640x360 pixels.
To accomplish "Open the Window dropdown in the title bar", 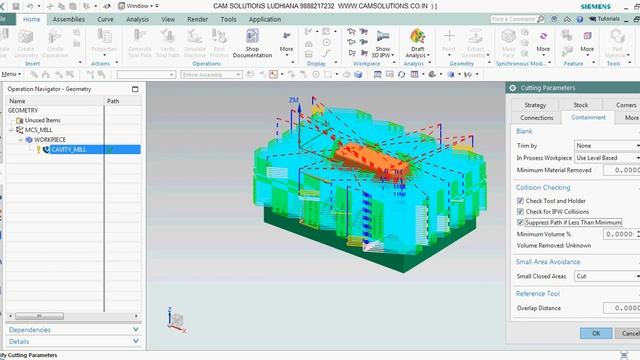I will pos(138,6).
